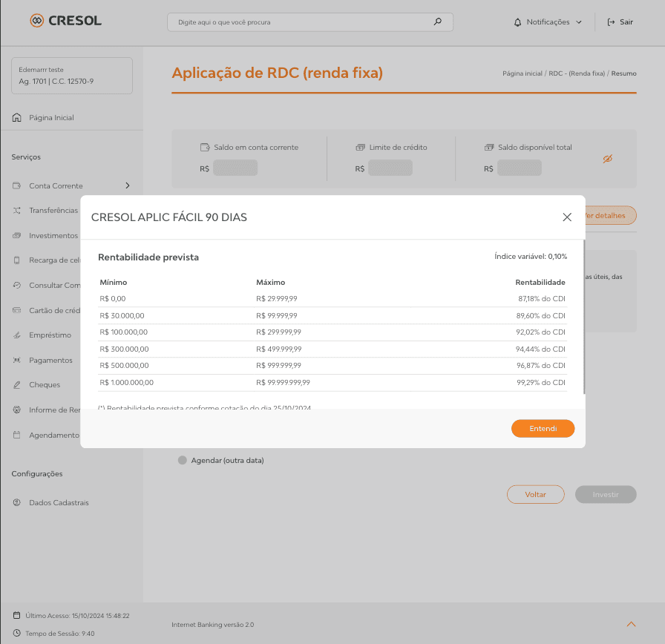Click the Voltar button

coord(535,494)
